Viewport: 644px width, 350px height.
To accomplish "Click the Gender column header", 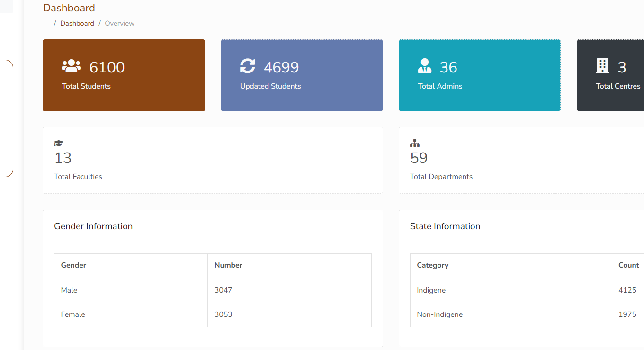I will point(74,265).
